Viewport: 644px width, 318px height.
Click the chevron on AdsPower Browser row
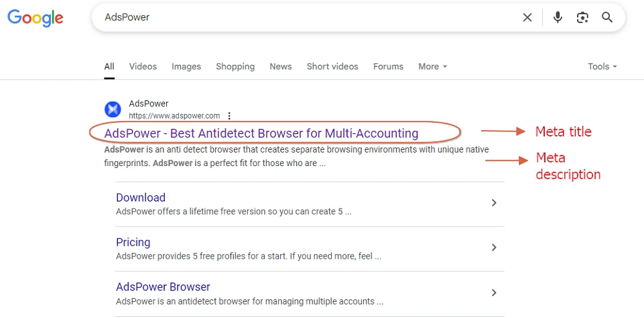(x=494, y=292)
